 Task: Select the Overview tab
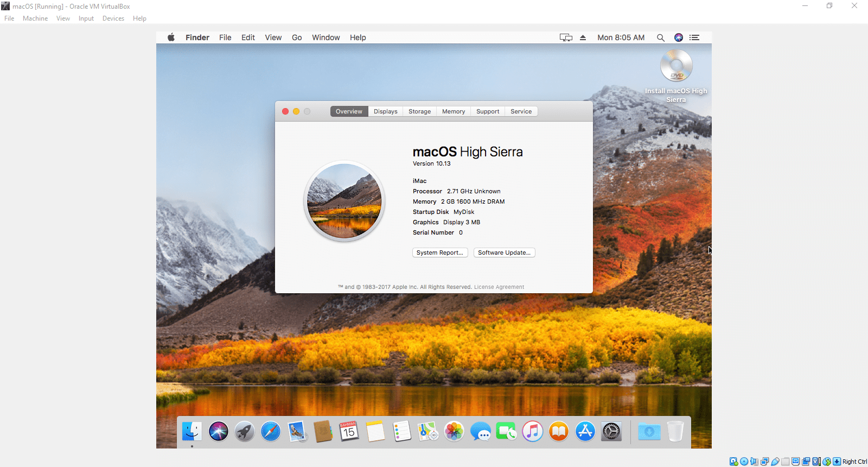click(x=349, y=111)
